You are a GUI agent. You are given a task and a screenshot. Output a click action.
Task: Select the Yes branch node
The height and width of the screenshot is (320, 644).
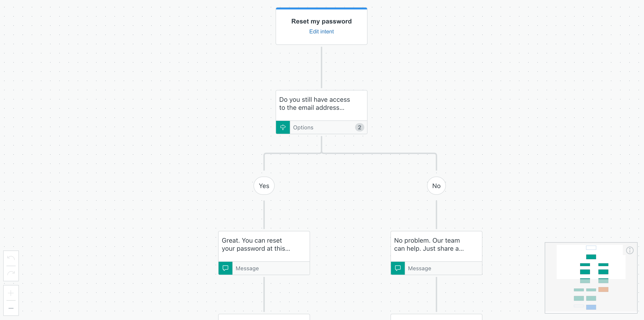click(264, 186)
